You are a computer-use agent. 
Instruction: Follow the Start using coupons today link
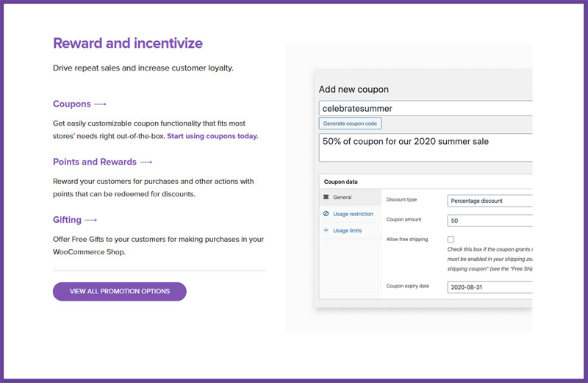pyautogui.click(x=212, y=136)
